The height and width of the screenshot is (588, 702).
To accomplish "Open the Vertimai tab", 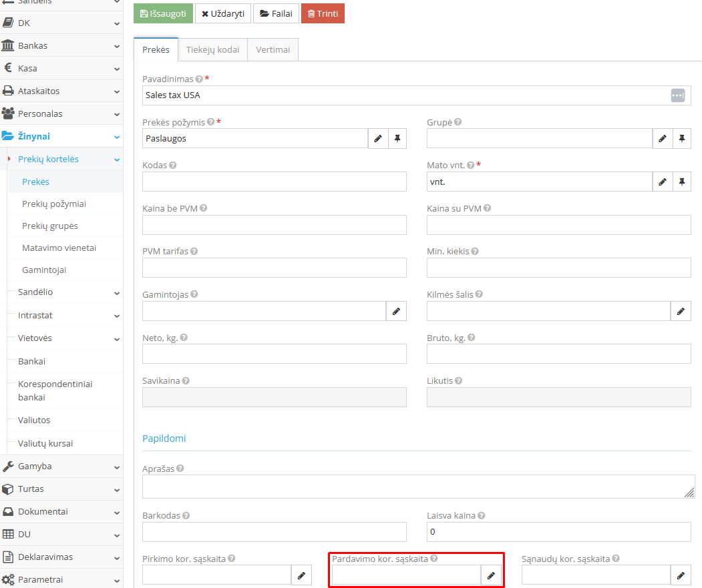I will tap(273, 49).
